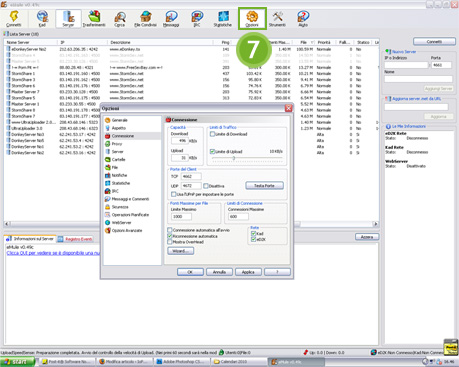Open the Strumenti tools toolbar icon

pos(277,19)
